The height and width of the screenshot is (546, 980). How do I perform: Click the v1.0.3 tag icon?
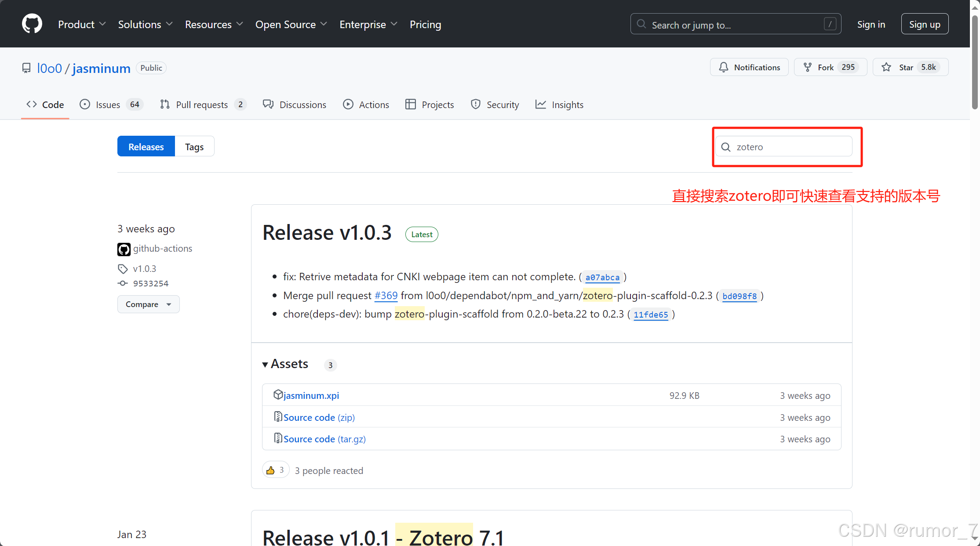[123, 269]
